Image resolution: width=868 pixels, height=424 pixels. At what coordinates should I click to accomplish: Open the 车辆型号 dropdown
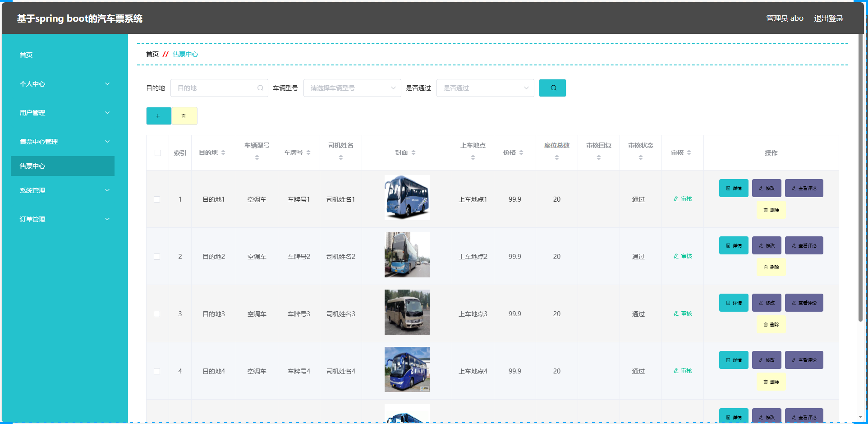click(x=352, y=88)
